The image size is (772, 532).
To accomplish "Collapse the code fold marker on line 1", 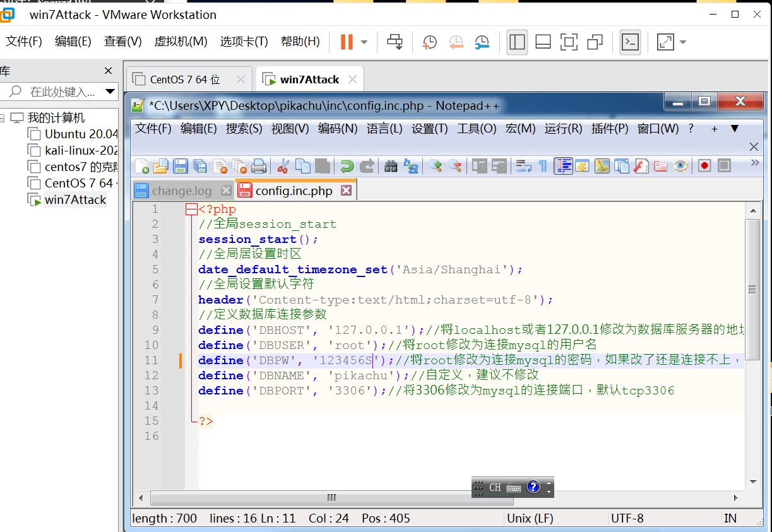I will tap(191, 209).
